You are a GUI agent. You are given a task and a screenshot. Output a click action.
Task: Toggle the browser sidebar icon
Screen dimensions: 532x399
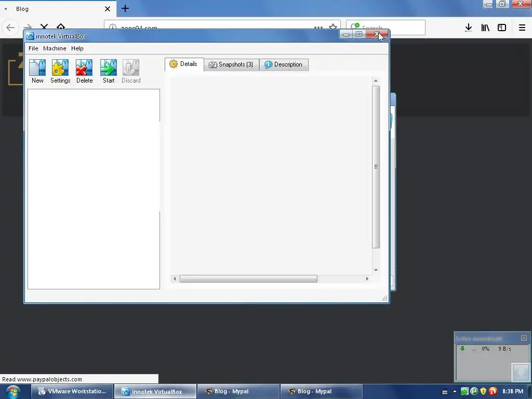502,28
